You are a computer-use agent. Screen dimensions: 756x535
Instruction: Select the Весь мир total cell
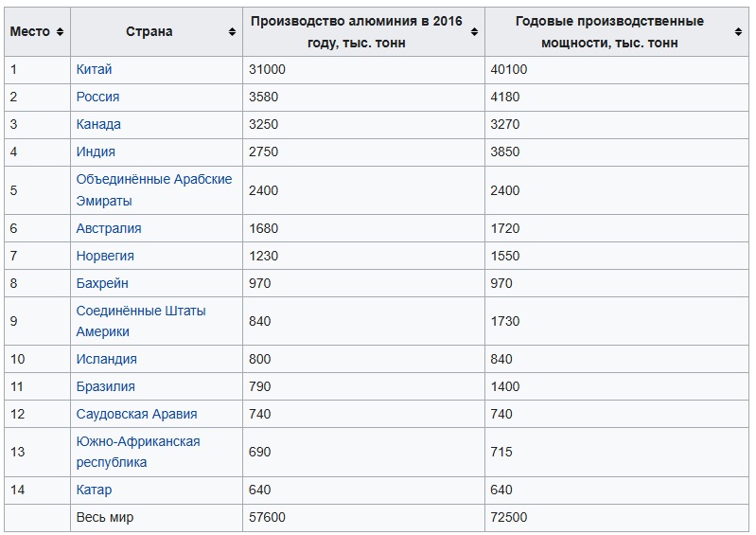(x=156, y=518)
